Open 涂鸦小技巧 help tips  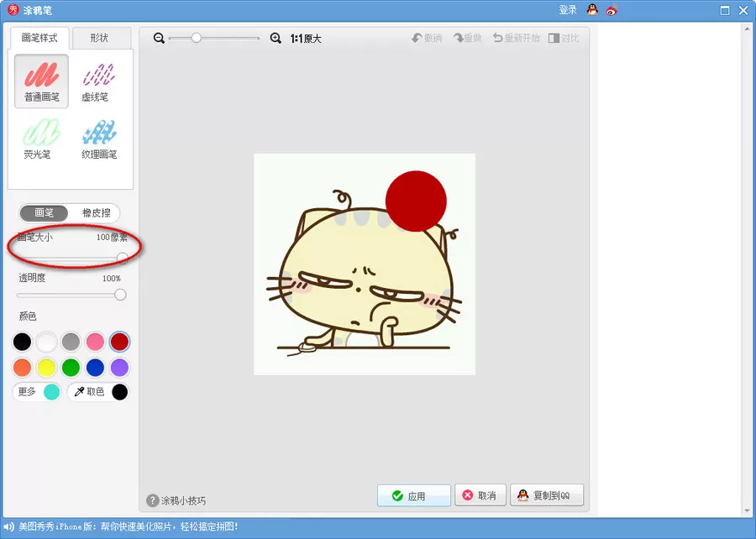176,500
